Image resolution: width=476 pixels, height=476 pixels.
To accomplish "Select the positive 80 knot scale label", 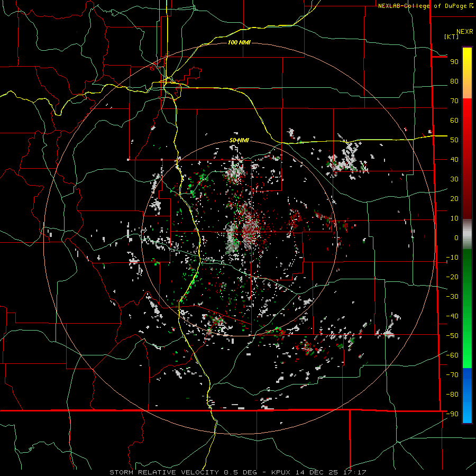I will point(454,81).
